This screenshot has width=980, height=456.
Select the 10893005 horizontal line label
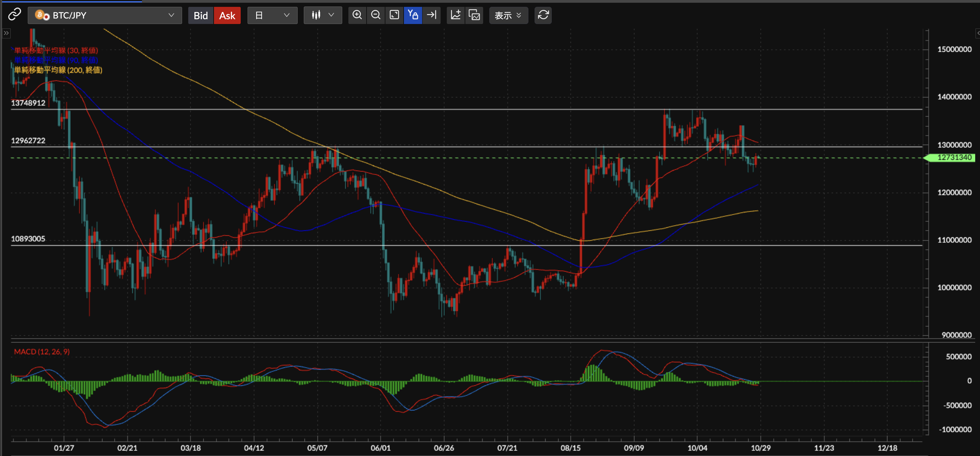pyautogui.click(x=28, y=239)
